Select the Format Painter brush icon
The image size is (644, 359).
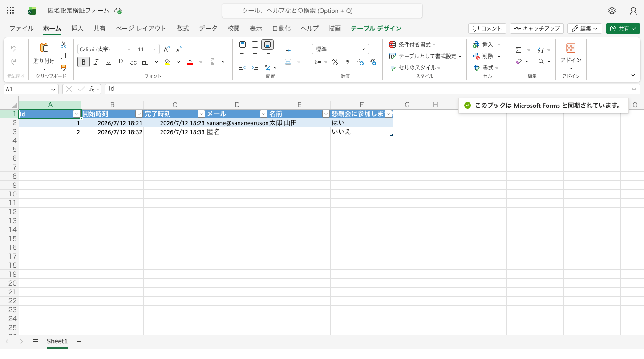click(64, 68)
